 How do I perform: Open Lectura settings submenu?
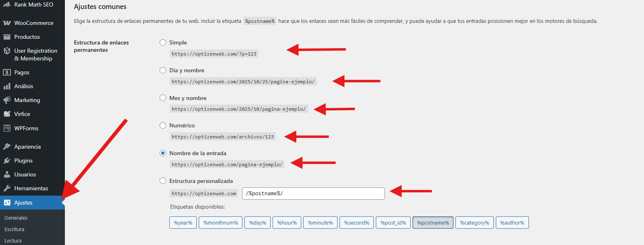click(x=13, y=241)
